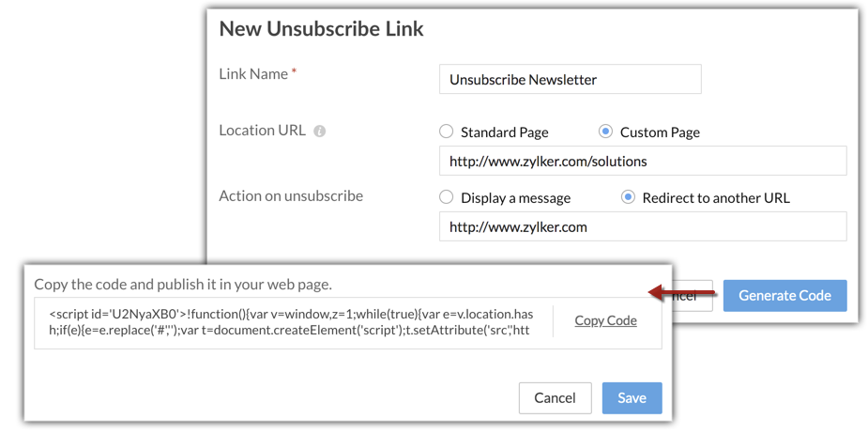Click the redirect URL field containing http://www.zylker.com
The image size is (868, 434).
click(643, 226)
